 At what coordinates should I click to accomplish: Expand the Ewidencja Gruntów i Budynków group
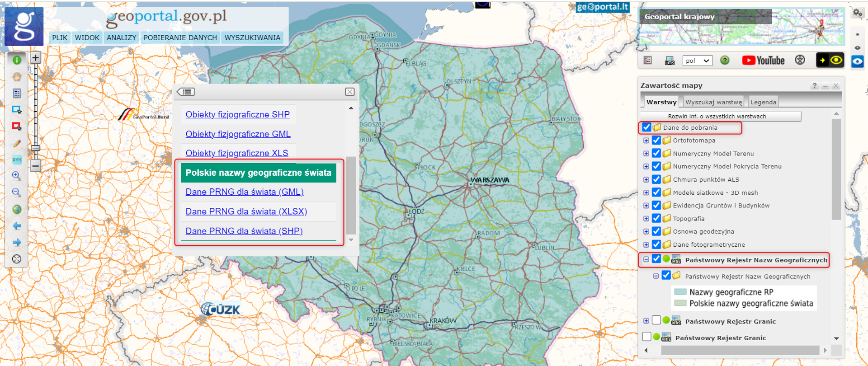646,206
